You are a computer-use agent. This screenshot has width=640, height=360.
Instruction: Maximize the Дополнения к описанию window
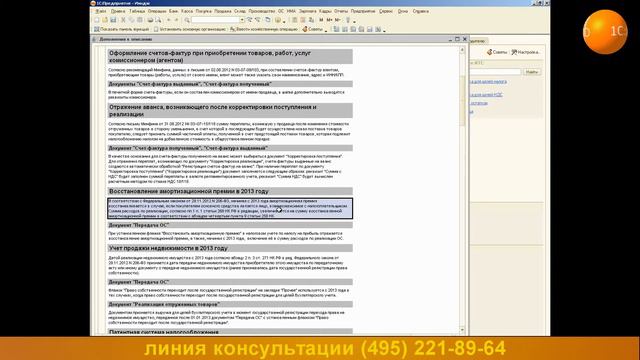click(457, 39)
